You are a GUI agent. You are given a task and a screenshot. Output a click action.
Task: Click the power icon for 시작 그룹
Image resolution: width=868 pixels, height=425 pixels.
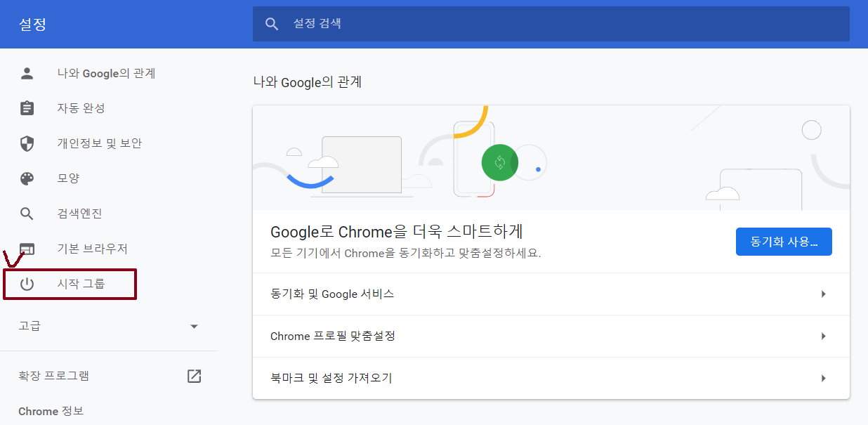point(27,285)
